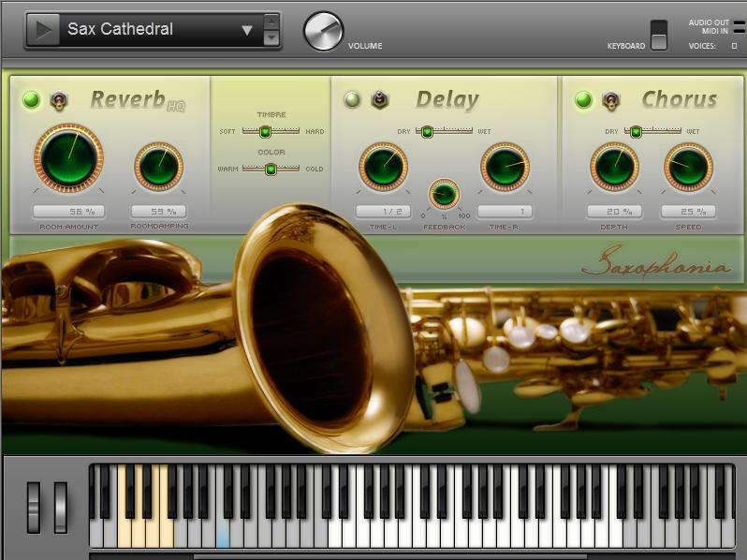Flip the Reverb mini toggle switch

tap(59, 100)
